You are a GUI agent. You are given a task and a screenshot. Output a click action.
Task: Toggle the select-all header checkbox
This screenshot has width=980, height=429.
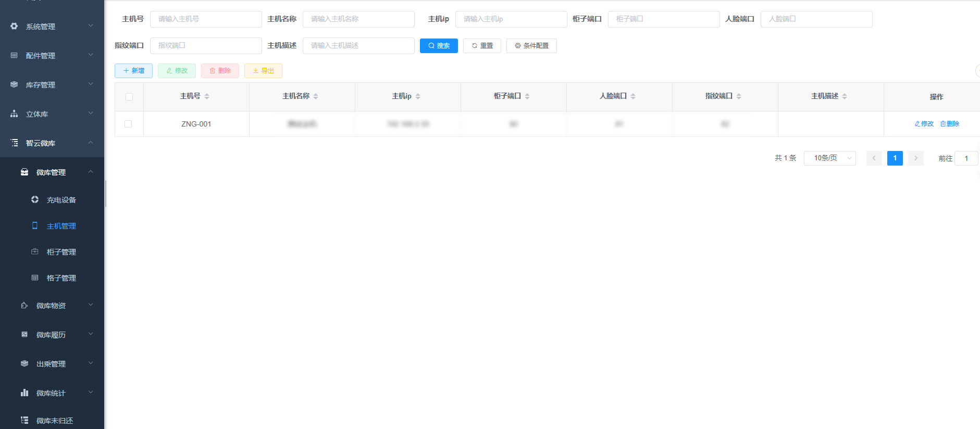pyautogui.click(x=129, y=97)
